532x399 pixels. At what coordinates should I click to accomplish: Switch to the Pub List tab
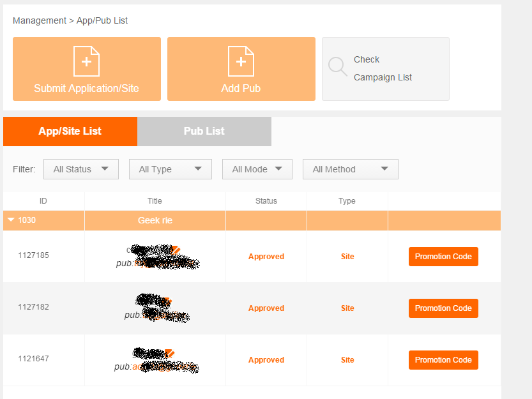click(204, 131)
